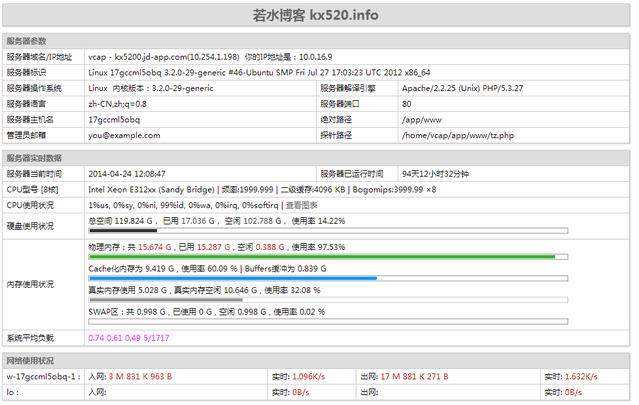This screenshot has width=639, height=405.
Task: Click the Intel Xeon E312xx CPU model text
Action: 151,188
